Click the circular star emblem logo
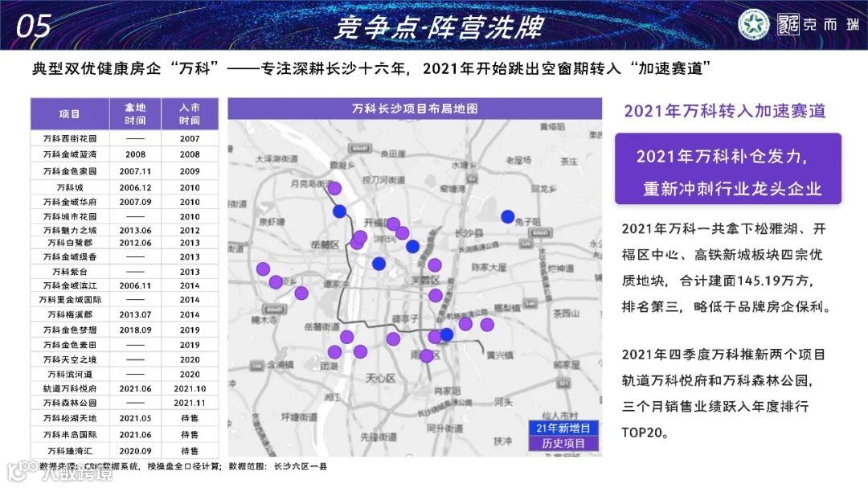The image size is (868, 488). point(753,24)
